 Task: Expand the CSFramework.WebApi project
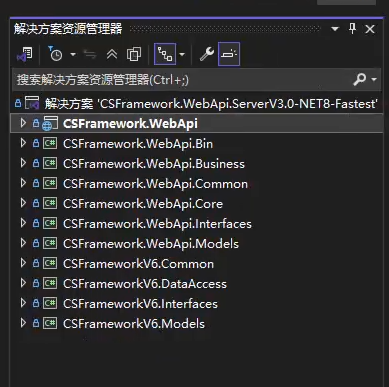(x=23, y=123)
